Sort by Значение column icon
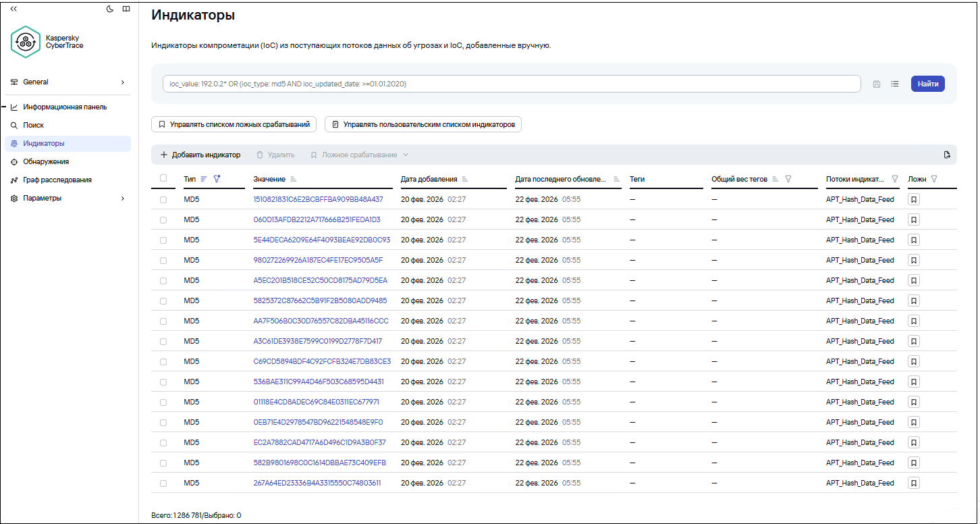This screenshot has height=524, width=980. coord(294,179)
